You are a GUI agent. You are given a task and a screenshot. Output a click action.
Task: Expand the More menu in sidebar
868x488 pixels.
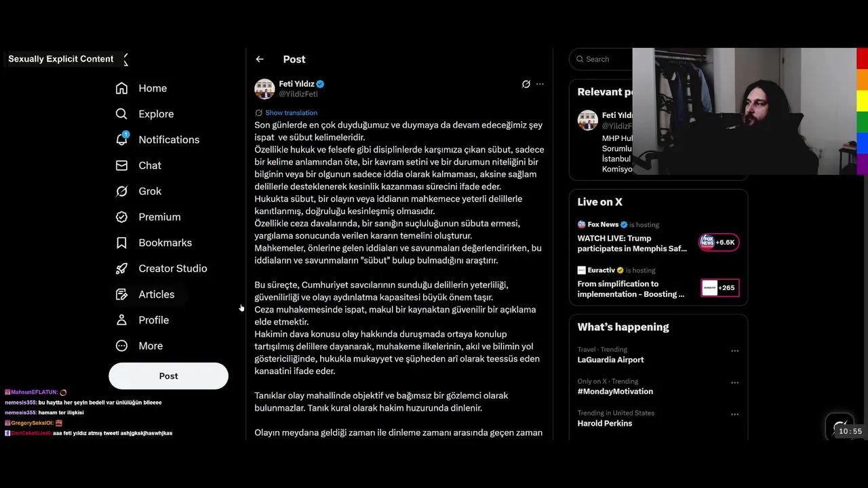point(140,346)
